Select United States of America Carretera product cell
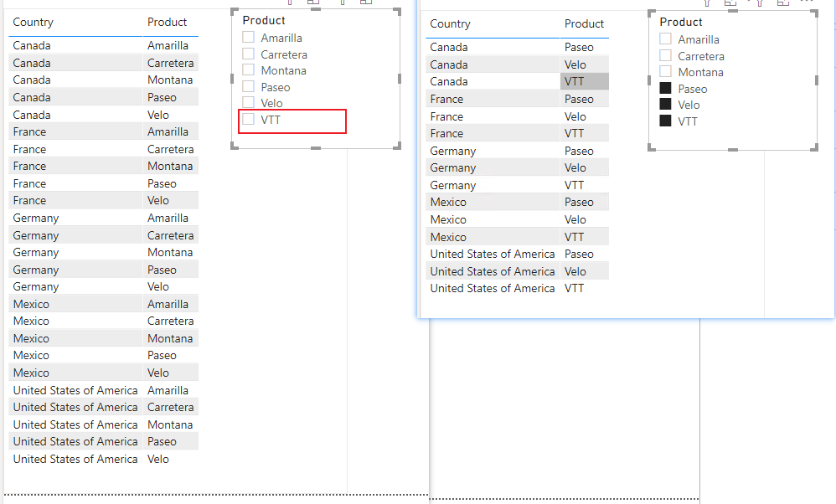Screen dimensions: 836x504 pyautogui.click(x=171, y=407)
